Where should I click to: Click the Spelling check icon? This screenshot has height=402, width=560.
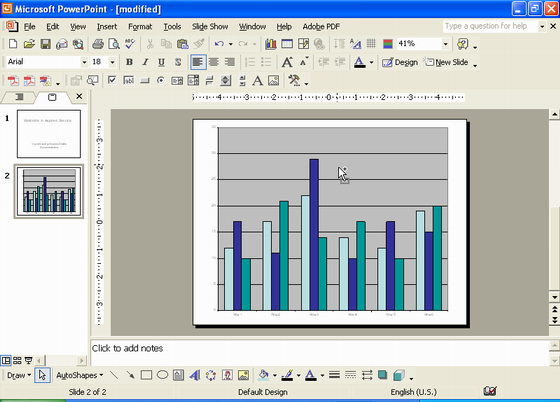[130, 44]
